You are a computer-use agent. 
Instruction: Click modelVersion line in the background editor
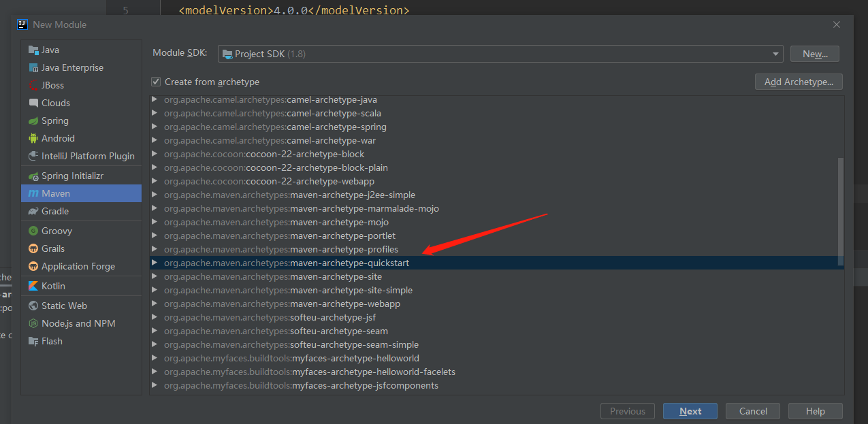tap(293, 10)
